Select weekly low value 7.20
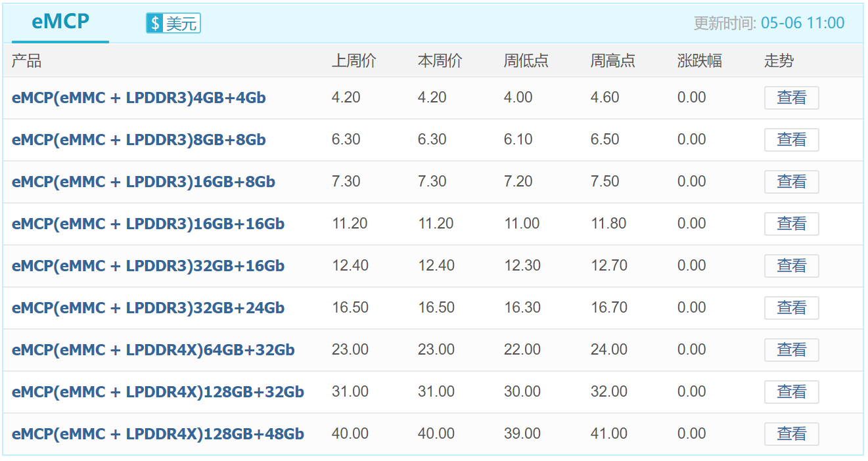This screenshot has height=461, width=868. pos(518,181)
